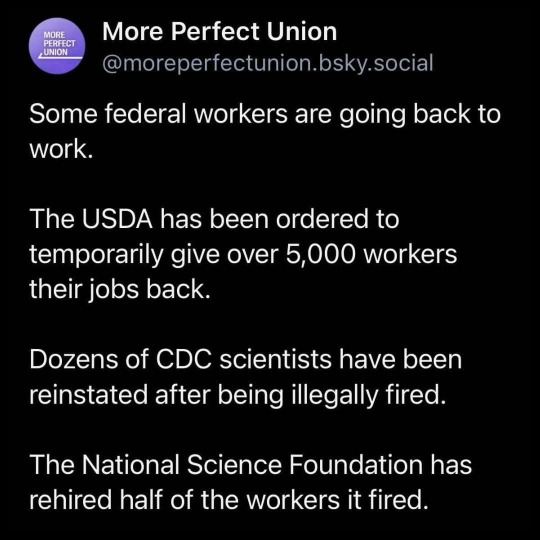The height and width of the screenshot is (540, 540).
Task: Select the word 'temporarily' in the post
Action: pos(96,256)
